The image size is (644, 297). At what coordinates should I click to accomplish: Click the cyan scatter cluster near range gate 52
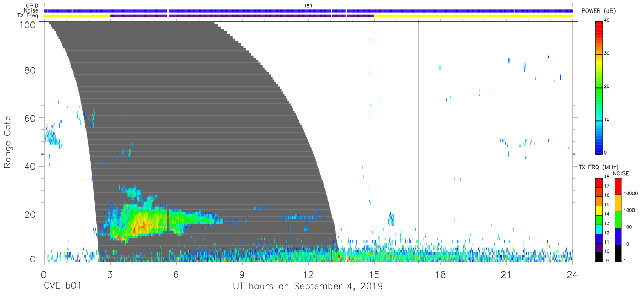(52, 137)
